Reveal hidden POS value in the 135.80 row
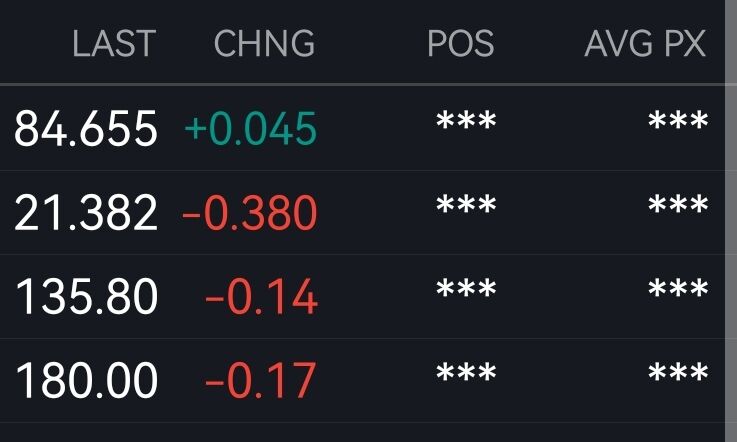 [x=466, y=288]
